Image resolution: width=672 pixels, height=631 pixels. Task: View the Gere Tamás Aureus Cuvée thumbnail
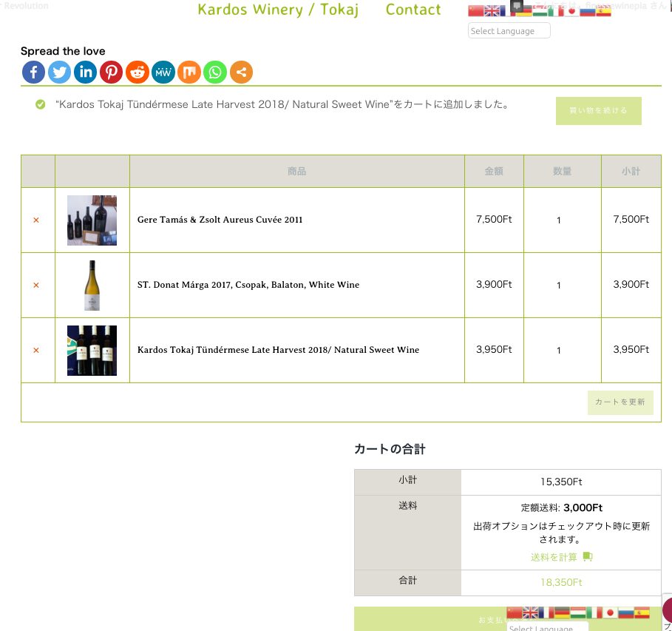point(92,220)
